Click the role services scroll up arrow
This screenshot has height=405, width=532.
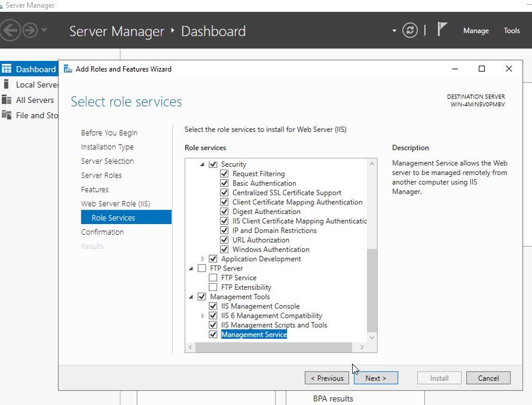(x=372, y=164)
